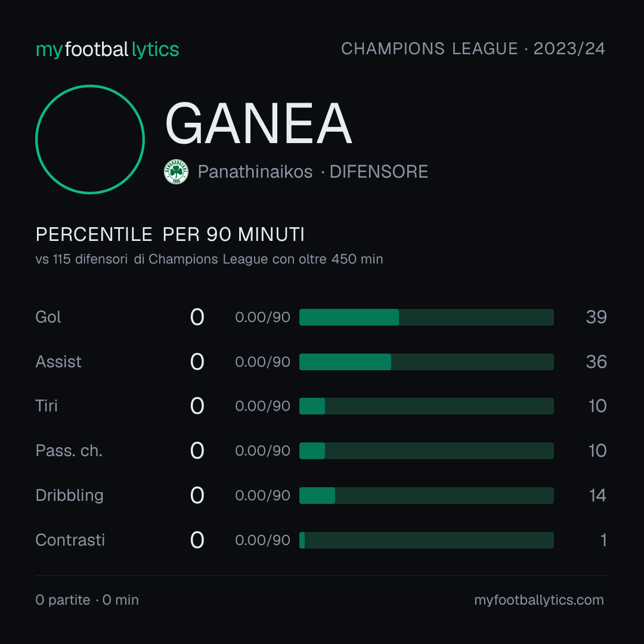
Task: Click the Panathinaikos club crest icon
Action: 176,172
